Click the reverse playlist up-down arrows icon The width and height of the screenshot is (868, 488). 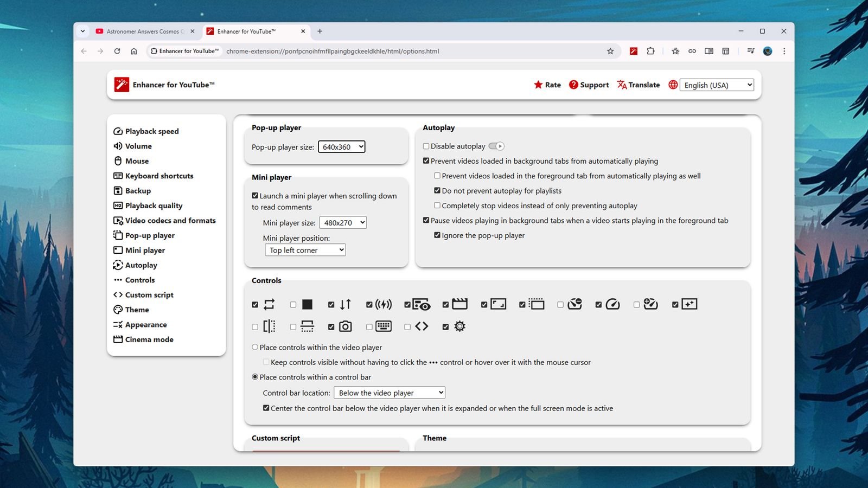click(346, 304)
